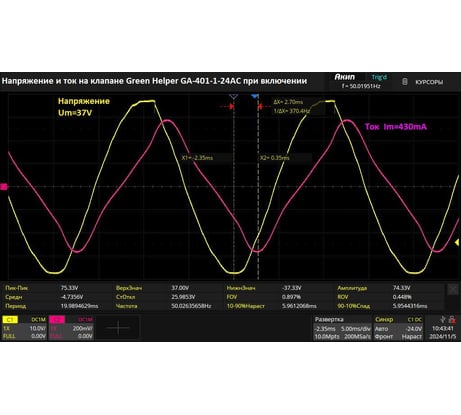The height and width of the screenshot is (415, 461).
Task: Click the pink channel 2 ground marker
Action: click(4, 187)
